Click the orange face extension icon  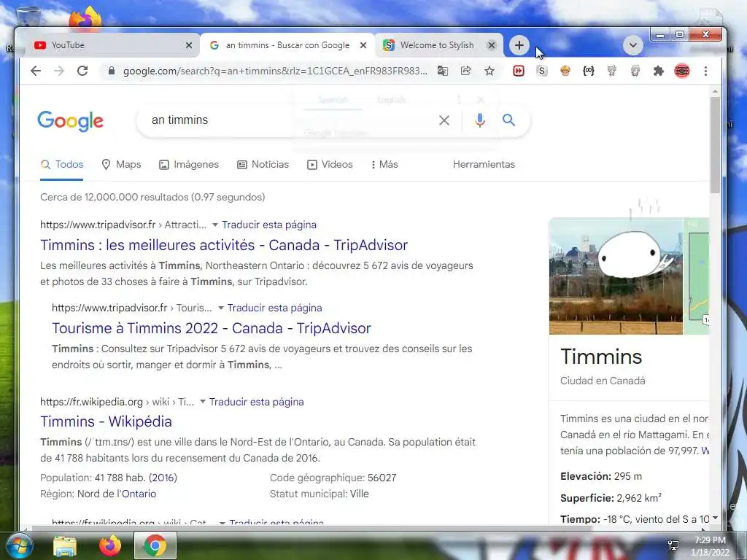tap(565, 71)
